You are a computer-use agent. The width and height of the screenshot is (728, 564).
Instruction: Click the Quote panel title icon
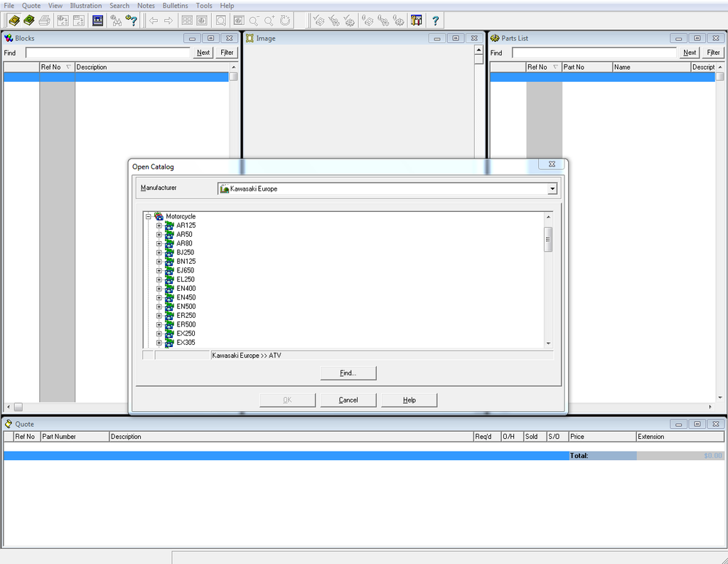tap(9, 424)
